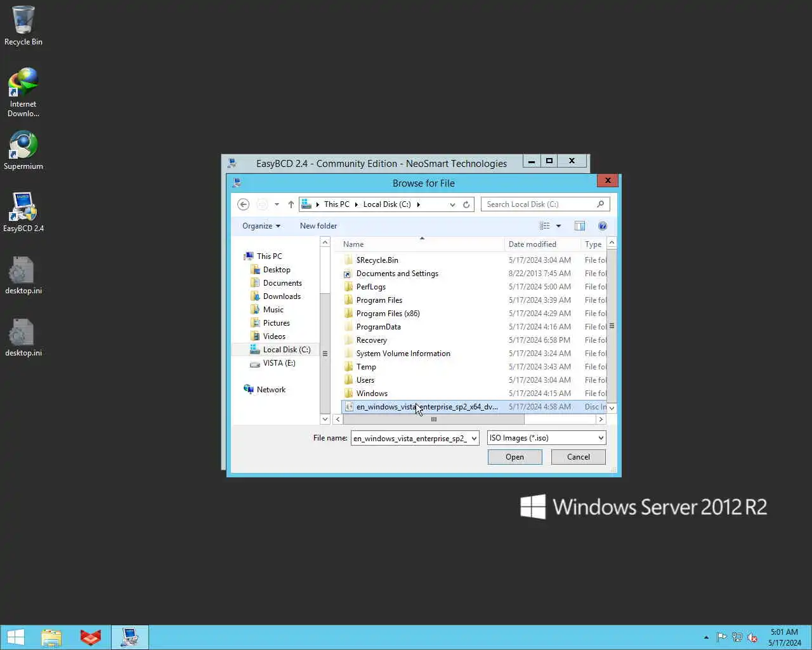Select the Program Files (x86) folder
This screenshot has width=812, height=650.
(x=388, y=314)
